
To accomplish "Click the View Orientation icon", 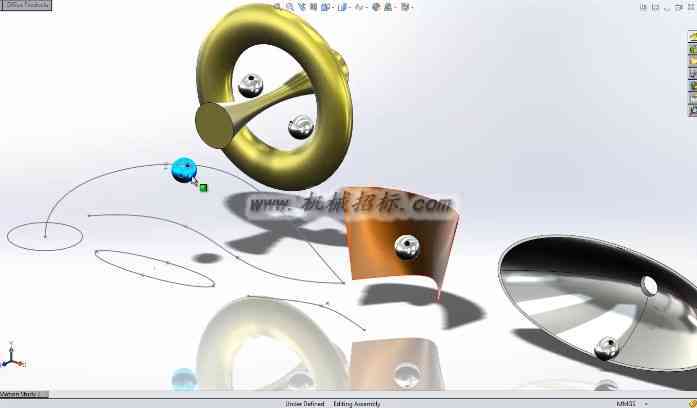I will 325,7.
